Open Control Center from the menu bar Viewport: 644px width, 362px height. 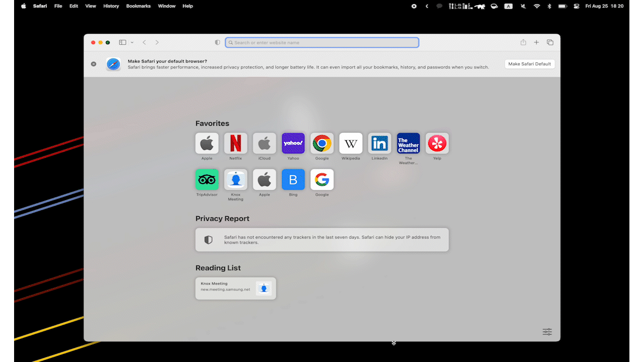click(576, 6)
